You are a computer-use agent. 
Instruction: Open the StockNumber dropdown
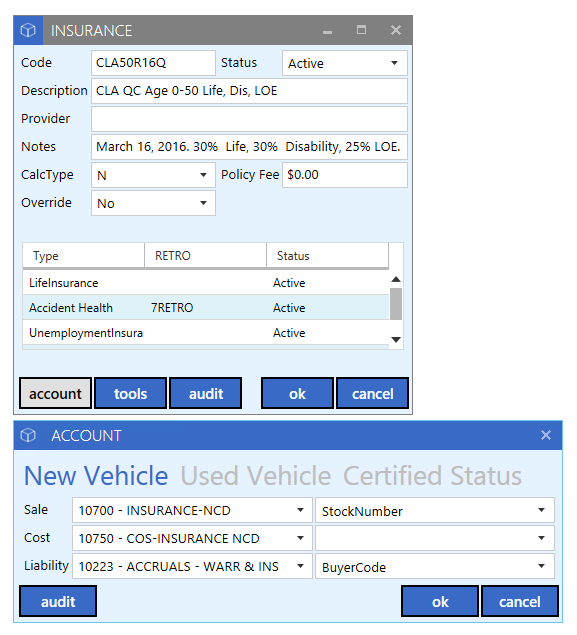pos(434,510)
